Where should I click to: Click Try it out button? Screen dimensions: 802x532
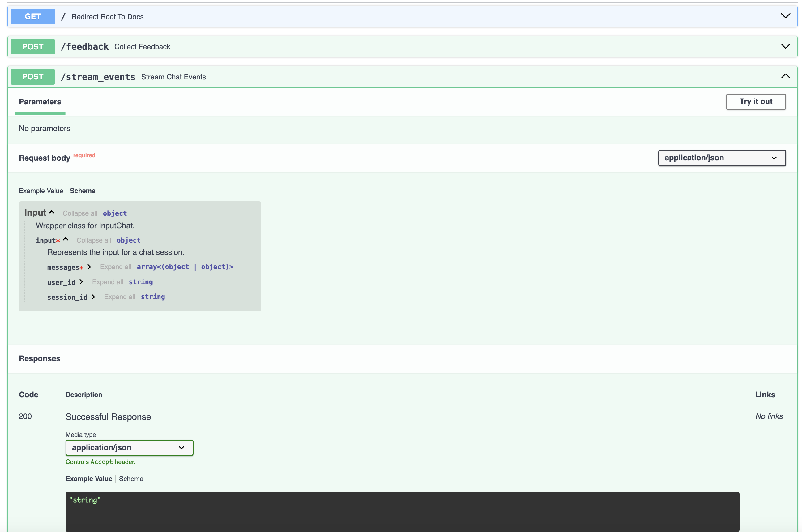(x=754, y=101)
